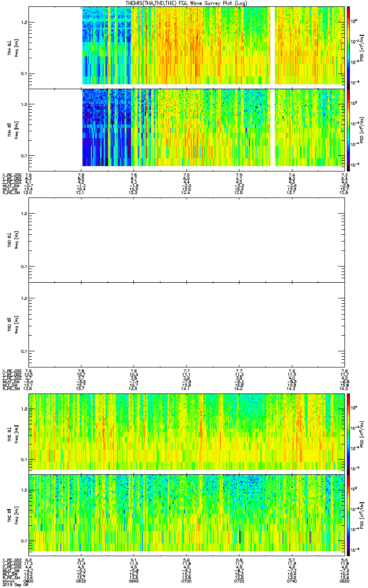Click the 0600 time tick label
Screen dimensions: 368x588
(28, 580)
